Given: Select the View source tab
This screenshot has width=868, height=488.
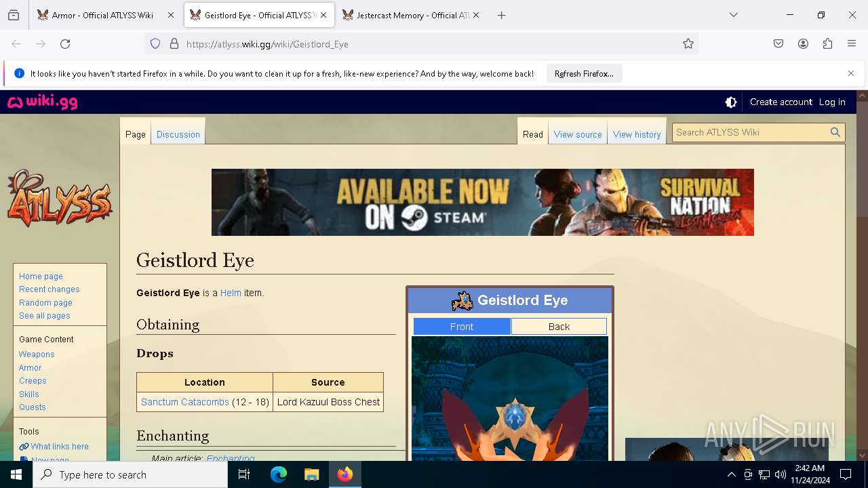Looking at the screenshot, I should 578,134.
